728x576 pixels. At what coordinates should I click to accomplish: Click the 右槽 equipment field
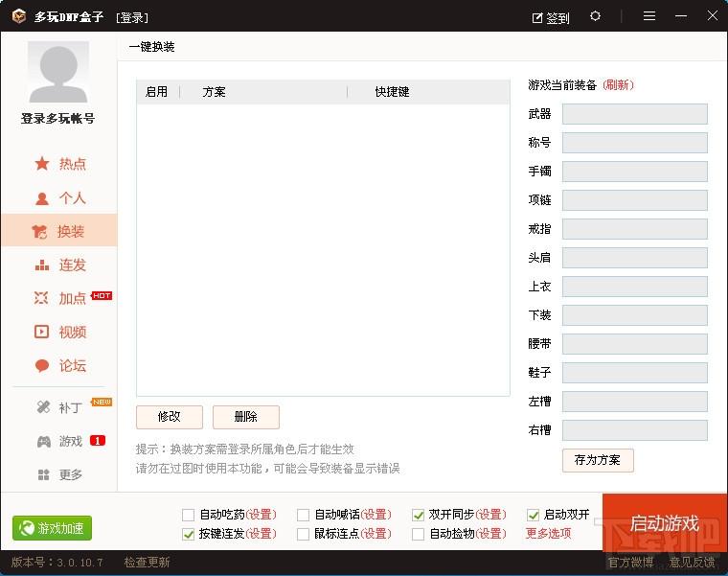coord(635,430)
